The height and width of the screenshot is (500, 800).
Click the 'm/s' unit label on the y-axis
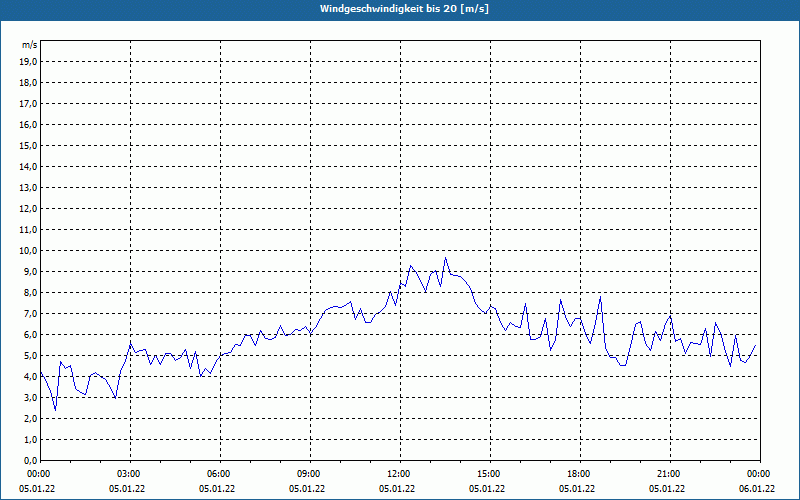pos(30,45)
